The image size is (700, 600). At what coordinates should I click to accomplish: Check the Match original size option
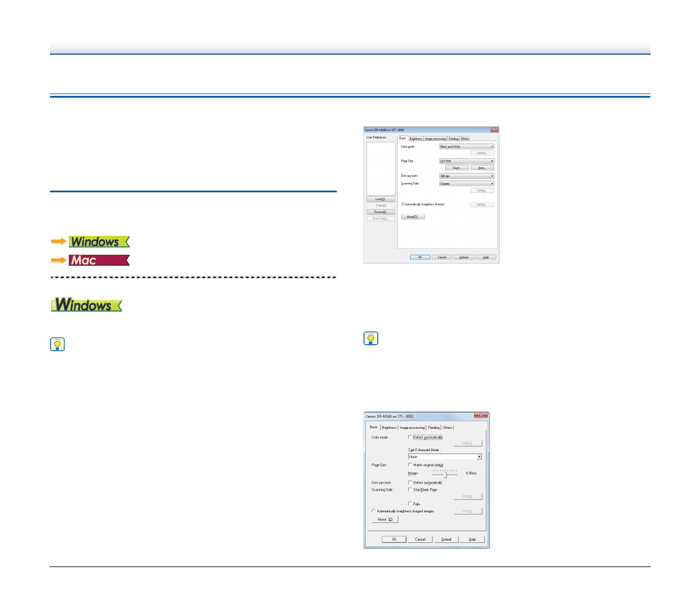pyautogui.click(x=410, y=465)
